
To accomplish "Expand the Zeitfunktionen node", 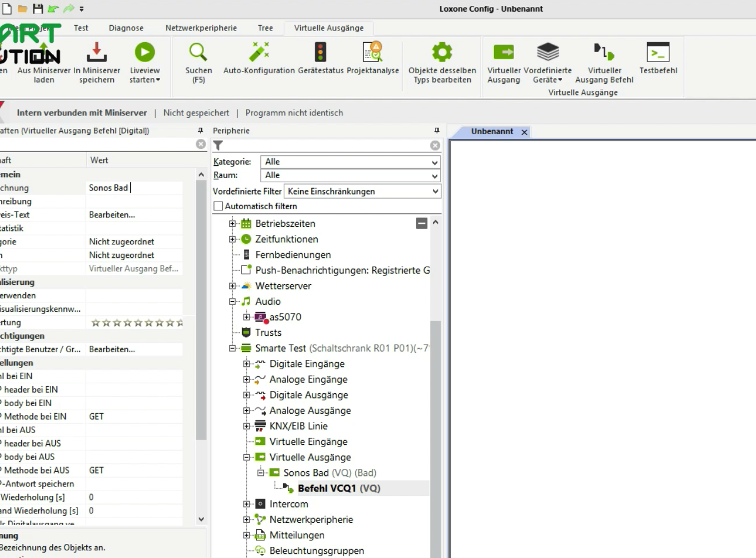I will 233,239.
